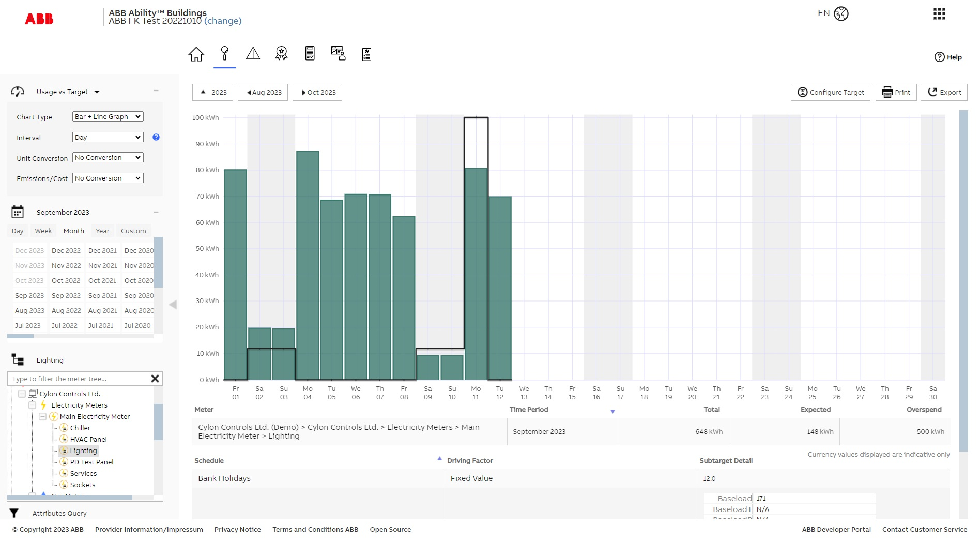Open Configure Target

tap(830, 92)
